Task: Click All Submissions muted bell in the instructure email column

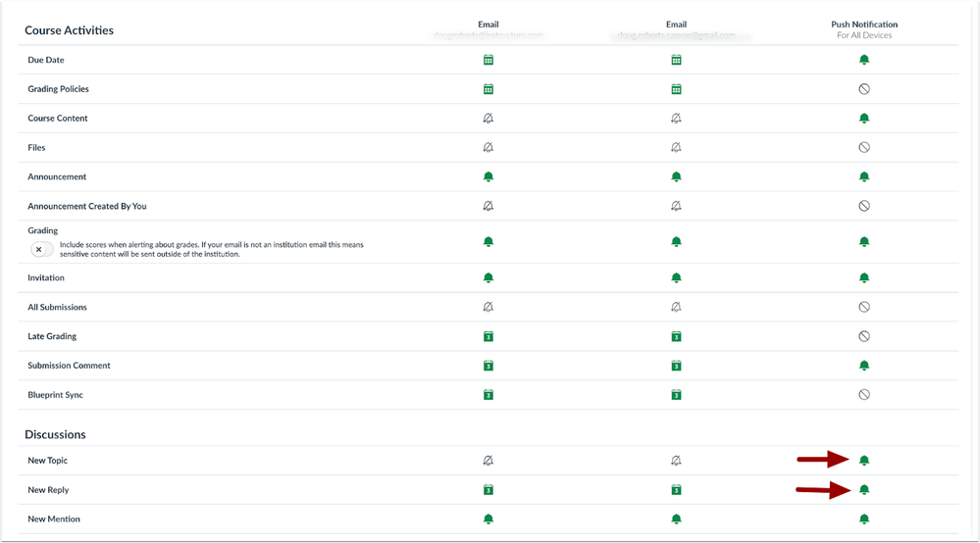Action: (489, 307)
